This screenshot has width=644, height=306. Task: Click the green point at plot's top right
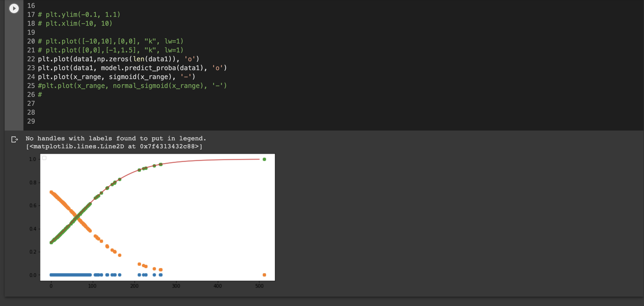click(264, 159)
